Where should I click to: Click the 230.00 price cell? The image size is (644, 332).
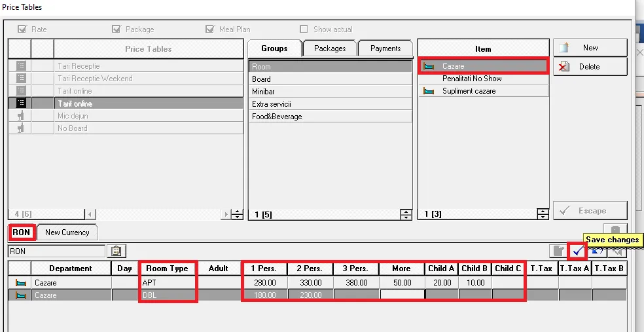(x=310, y=295)
